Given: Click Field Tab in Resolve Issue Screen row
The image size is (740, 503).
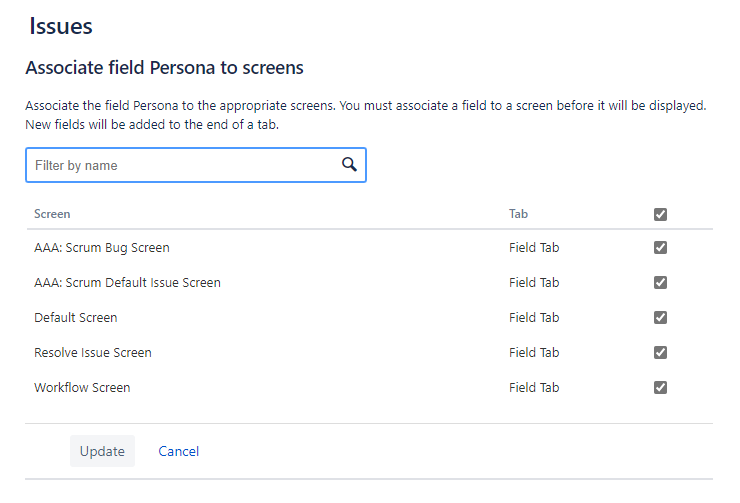Looking at the screenshot, I should pyautogui.click(x=534, y=352).
